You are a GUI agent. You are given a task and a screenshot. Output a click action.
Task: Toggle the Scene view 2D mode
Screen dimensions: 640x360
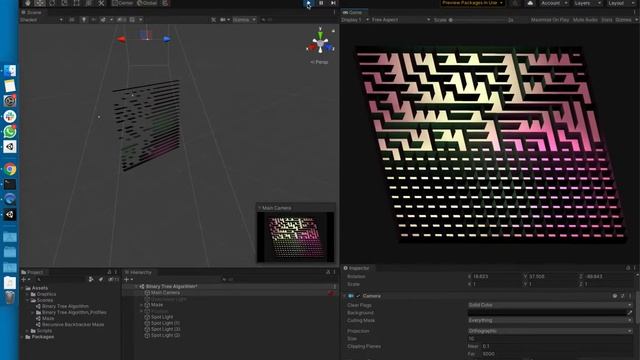click(x=72, y=19)
